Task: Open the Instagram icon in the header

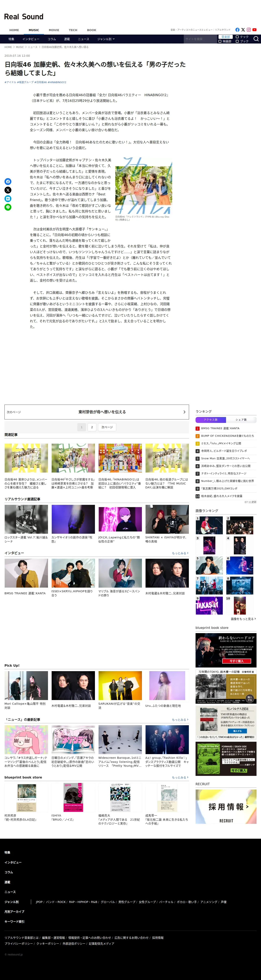Action: pyautogui.click(x=249, y=30)
